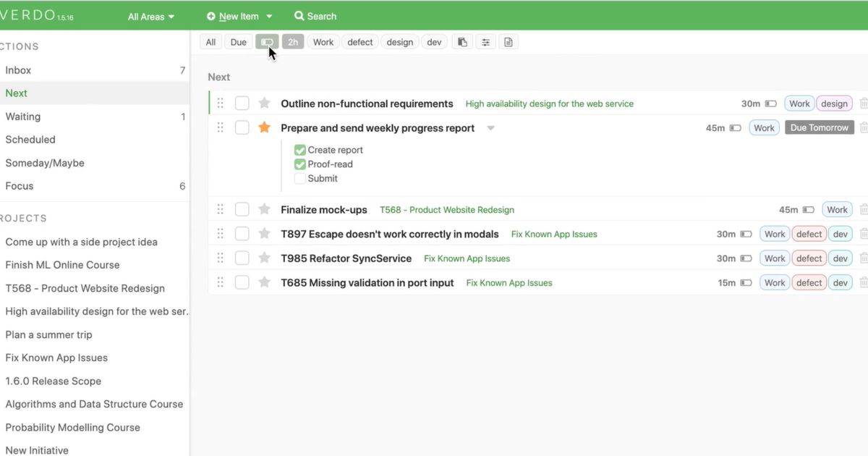
Task: Tick the T685 Missing validation checkbox
Action: (242, 282)
